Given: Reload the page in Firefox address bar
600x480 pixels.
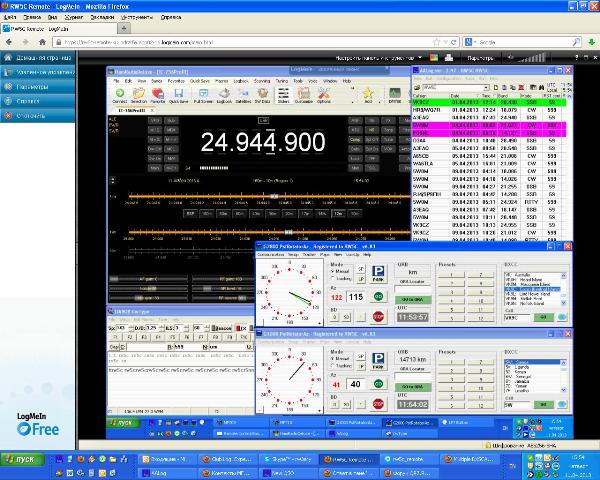Looking at the screenshot, I should click(454, 42).
